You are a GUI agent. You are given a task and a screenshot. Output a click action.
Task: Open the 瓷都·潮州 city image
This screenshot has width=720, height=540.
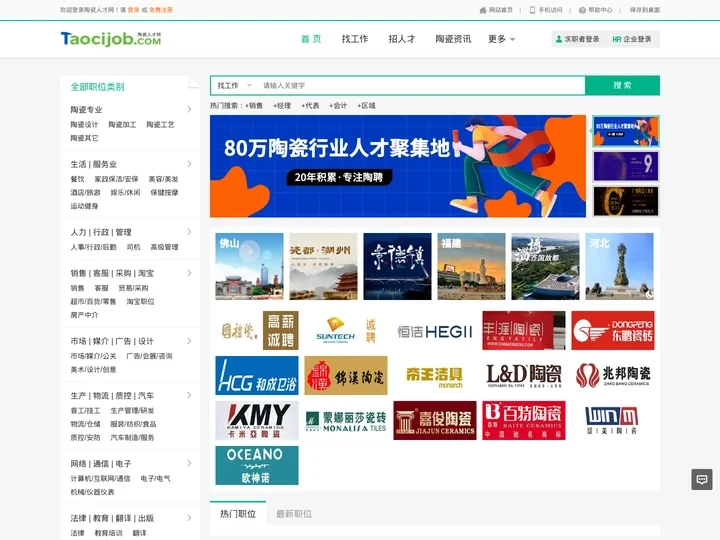323,266
